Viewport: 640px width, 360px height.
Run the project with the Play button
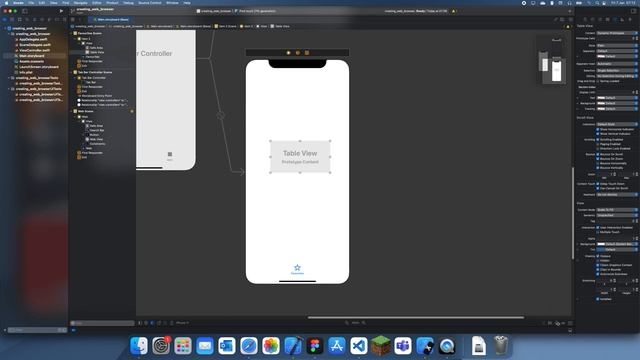coord(61,11)
